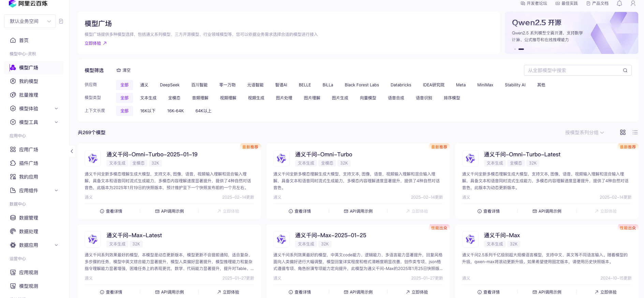Open the 默认业务空间 workspace dropdown
This screenshot has height=298, width=644.
point(30,21)
